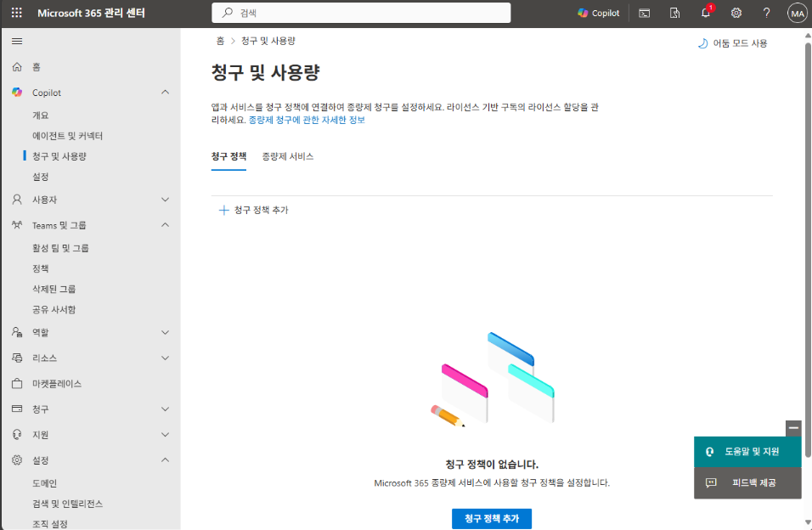Click 피드백 제공 button
Viewport: 812px width, 530px height.
tap(747, 482)
